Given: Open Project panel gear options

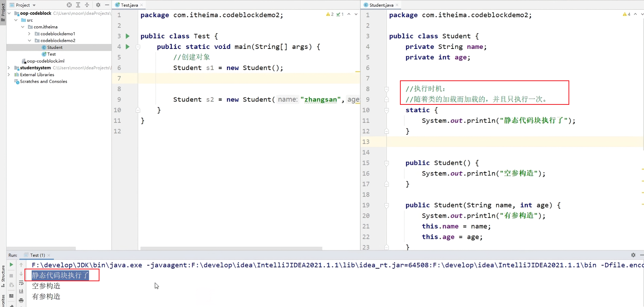Looking at the screenshot, I should tap(98, 5).
